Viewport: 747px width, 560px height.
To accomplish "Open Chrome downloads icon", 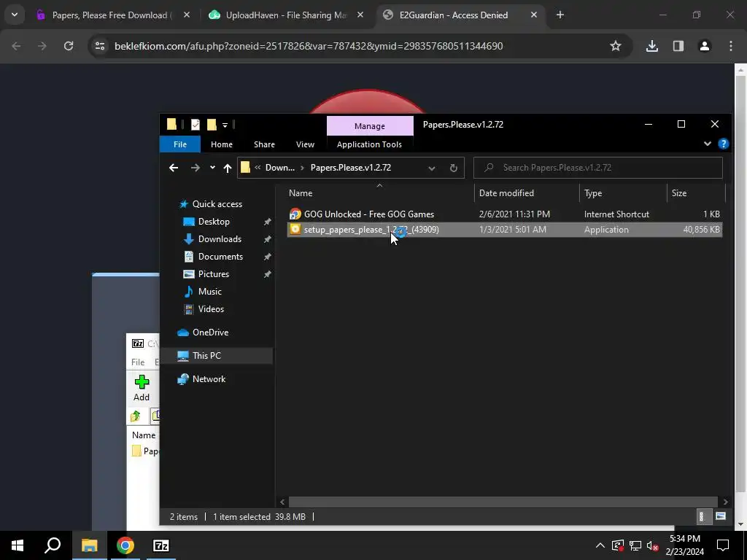I will tap(652, 46).
